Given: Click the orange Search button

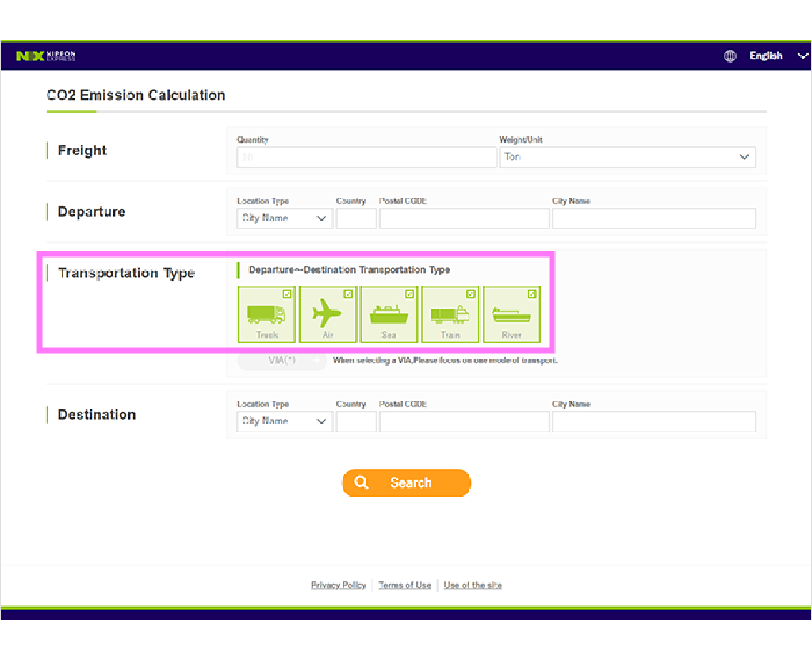Looking at the screenshot, I should (407, 483).
